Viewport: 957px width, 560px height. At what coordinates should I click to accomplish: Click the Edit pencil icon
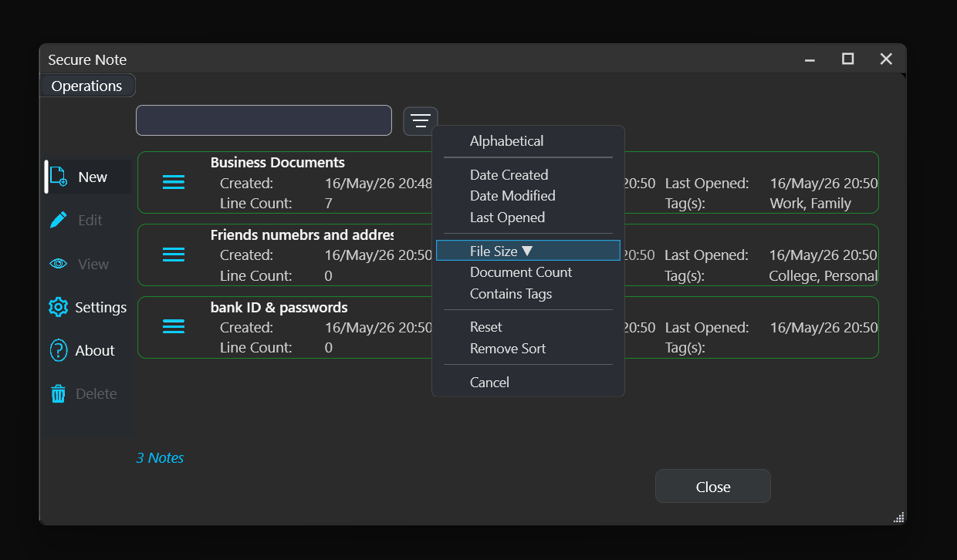click(x=59, y=220)
